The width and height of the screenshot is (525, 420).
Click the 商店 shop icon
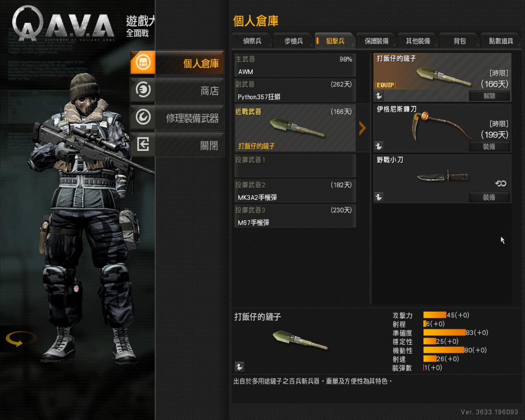click(x=143, y=89)
